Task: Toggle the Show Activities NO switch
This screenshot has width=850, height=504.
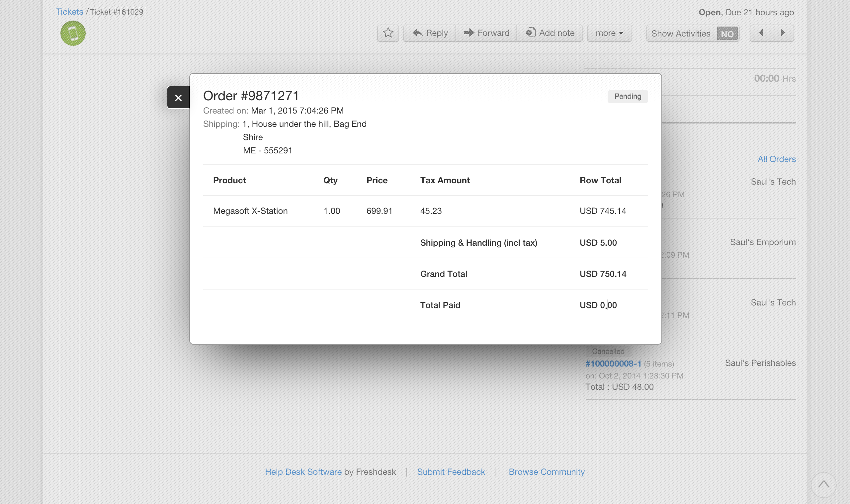Action: point(727,34)
